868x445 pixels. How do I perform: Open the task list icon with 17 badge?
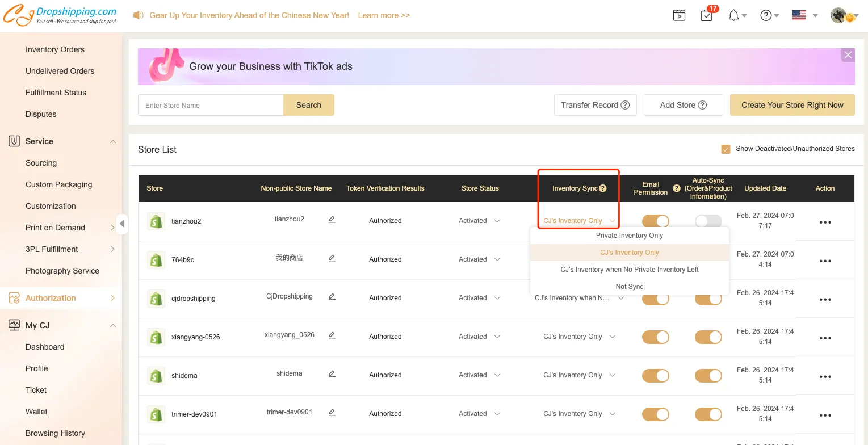click(x=707, y=15)
